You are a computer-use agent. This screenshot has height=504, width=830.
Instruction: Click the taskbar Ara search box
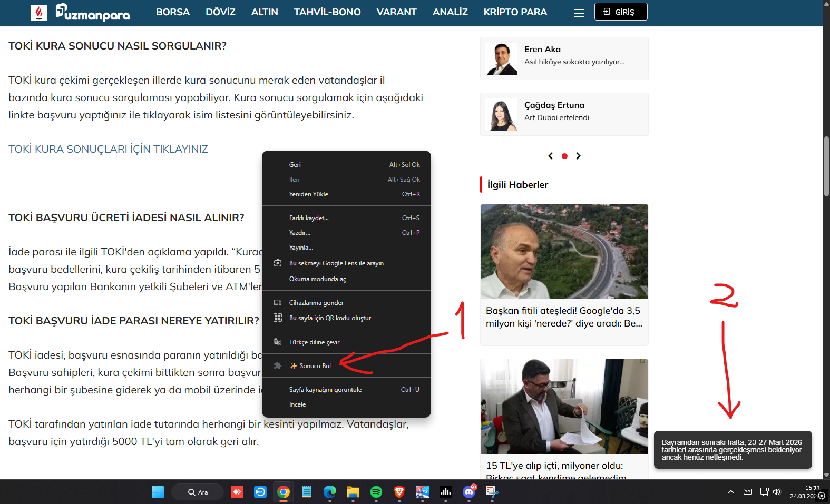click(x=198, y=492)
